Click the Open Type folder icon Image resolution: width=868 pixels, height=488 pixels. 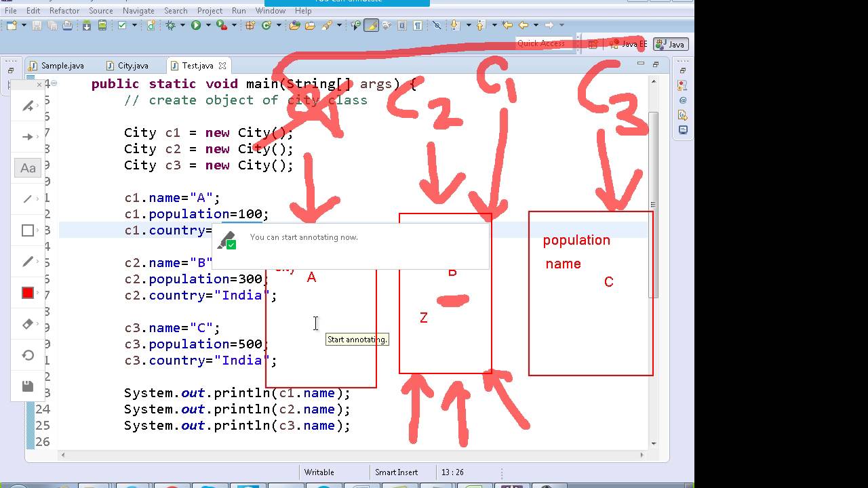[x=294, y=25]
